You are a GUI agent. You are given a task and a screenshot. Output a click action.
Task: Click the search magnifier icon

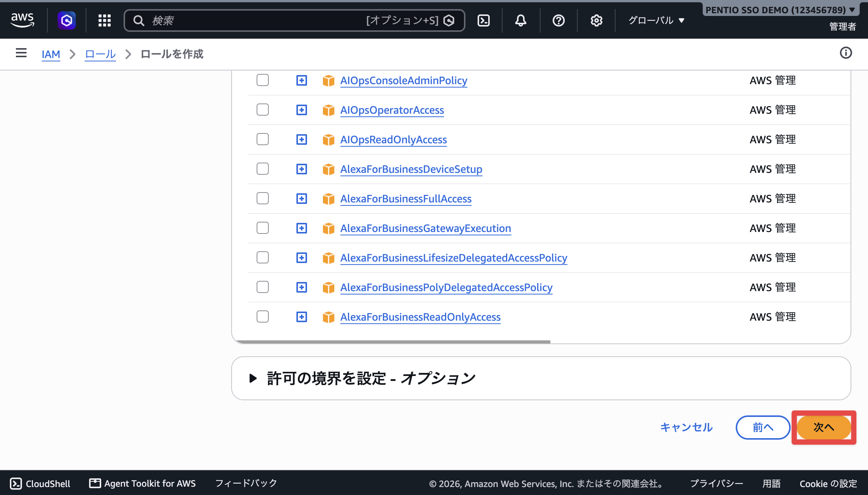139,20
